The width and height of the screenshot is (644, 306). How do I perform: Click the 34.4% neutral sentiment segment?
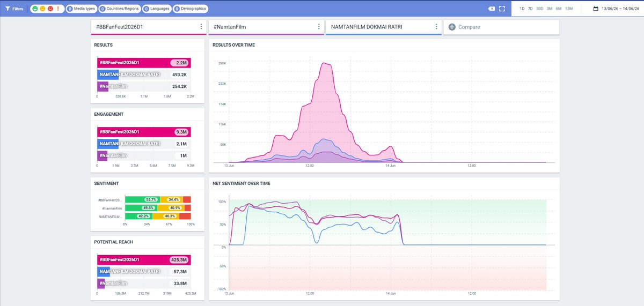pyautogui.click(x=171, y=199)
